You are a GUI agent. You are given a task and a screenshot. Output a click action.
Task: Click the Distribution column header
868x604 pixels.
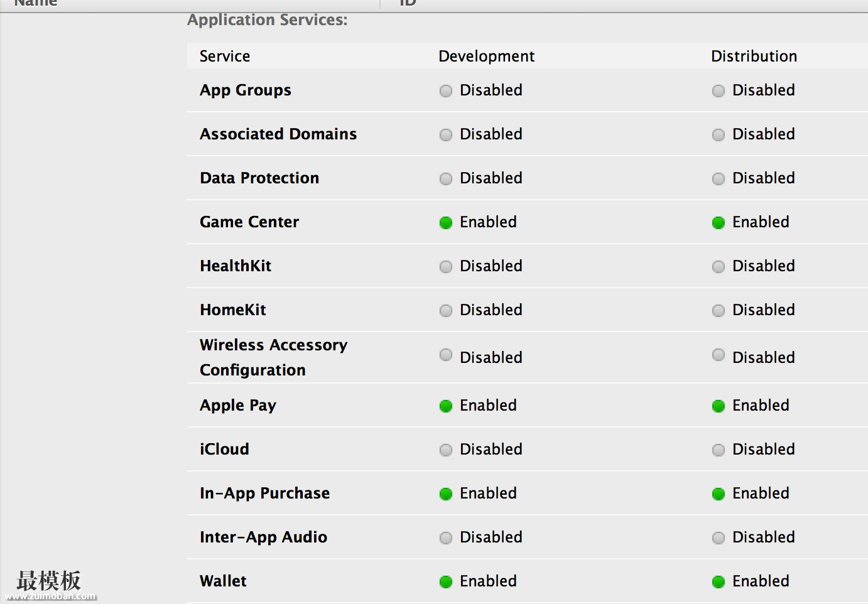tap(754, 56)
